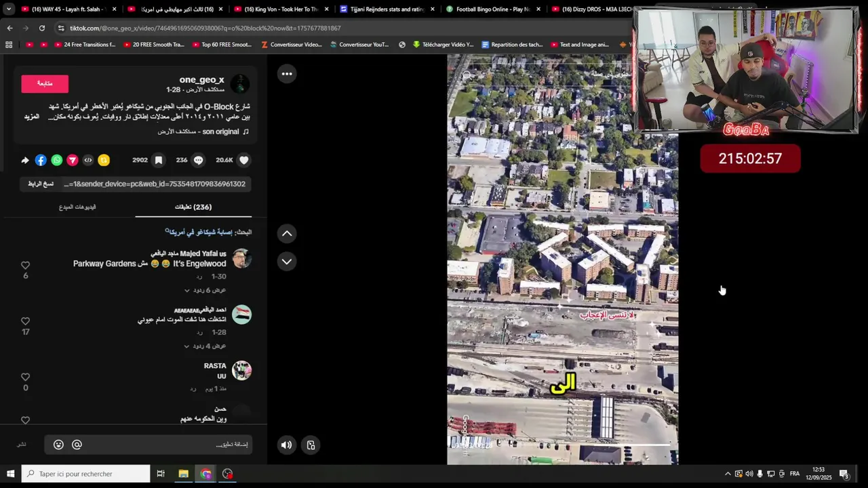Open 'Télécharger Vidéo Y...' bookmark
Screen dimensions: 868x488
tap(442, 45)
